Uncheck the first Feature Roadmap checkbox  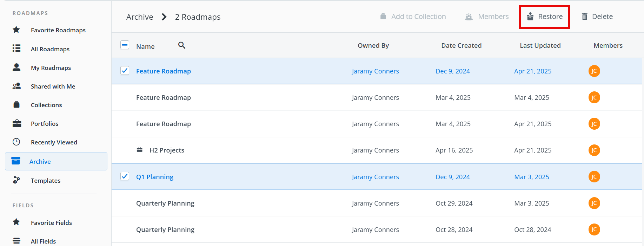(x=125, y=71)
